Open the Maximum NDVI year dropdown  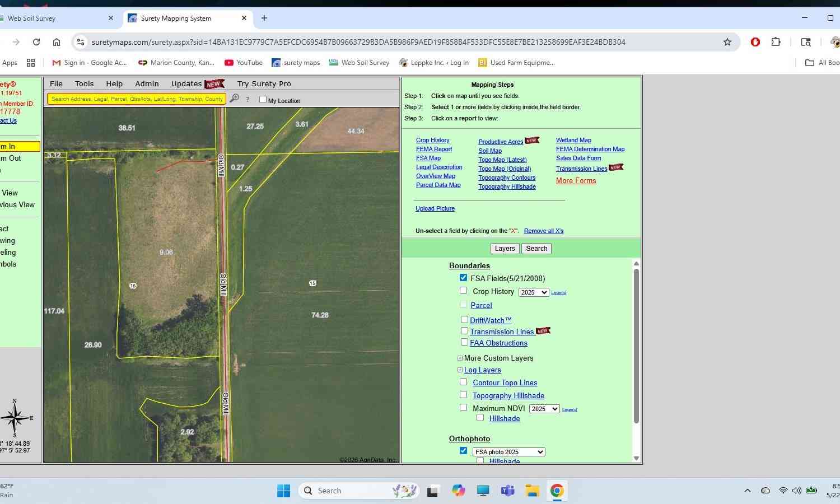pos(544,409)
